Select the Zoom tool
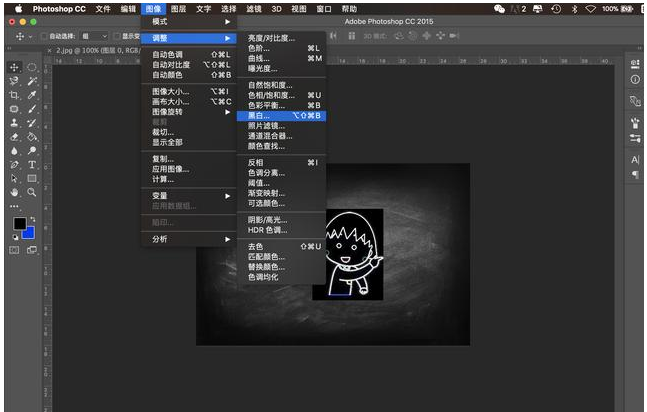Image resolution: width=647 pixels, height=412 pixels. point(32,192)
